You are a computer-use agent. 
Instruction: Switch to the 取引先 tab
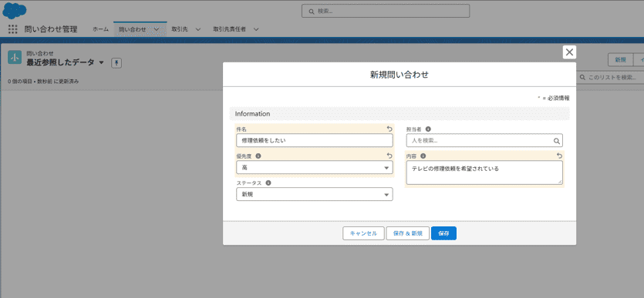pyautogui.click(x=180, y=29)
